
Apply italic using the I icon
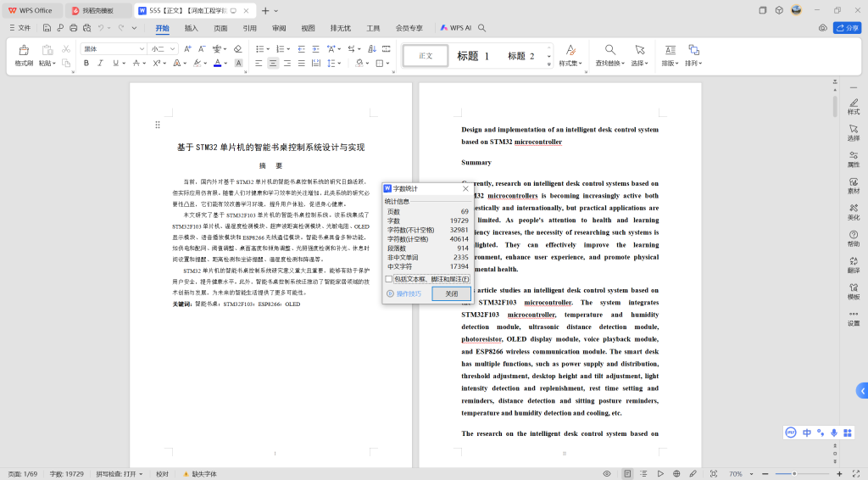100,63
